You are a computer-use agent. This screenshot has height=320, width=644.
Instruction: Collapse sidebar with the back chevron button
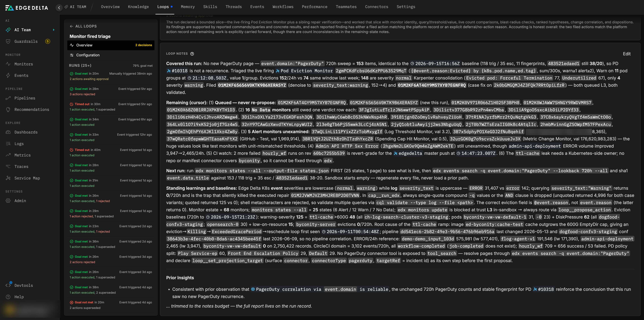[x=59, y=8]
